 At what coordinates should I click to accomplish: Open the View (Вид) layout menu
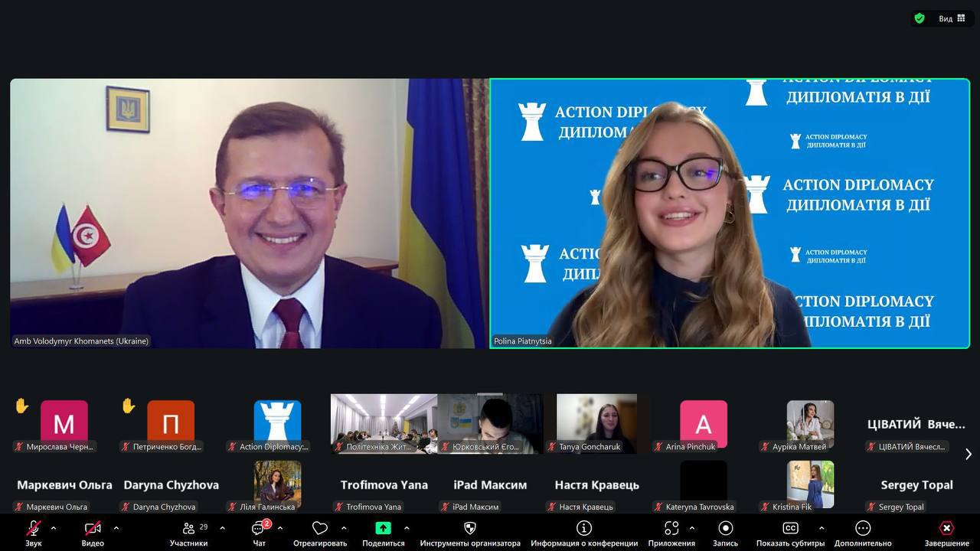coord(952,18)
